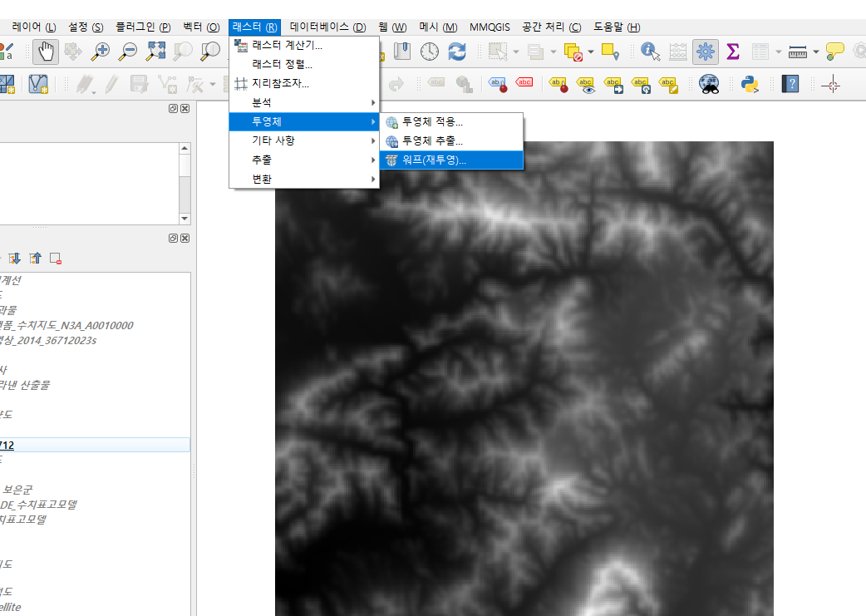This screenshot has width=866, height=616.
Task: Toggle the Processing Toolbox gear icon
Action: (x=706, y=52)
